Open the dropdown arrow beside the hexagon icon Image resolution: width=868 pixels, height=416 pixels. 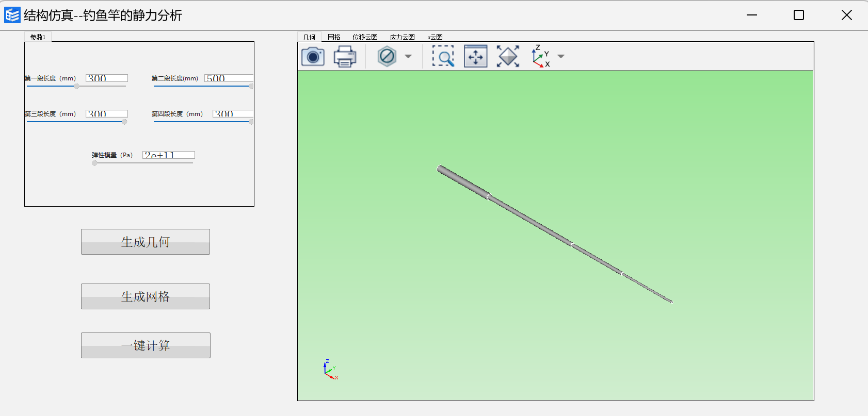click(408, 56)
